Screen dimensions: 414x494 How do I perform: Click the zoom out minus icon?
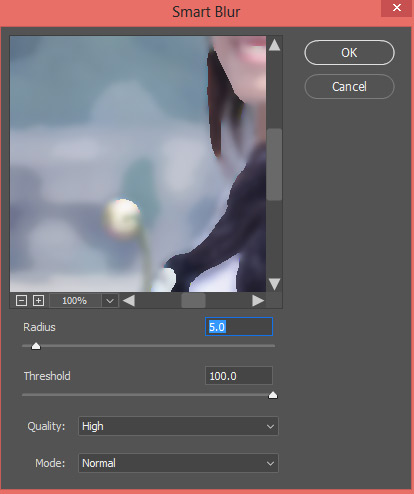pos(21,301)
